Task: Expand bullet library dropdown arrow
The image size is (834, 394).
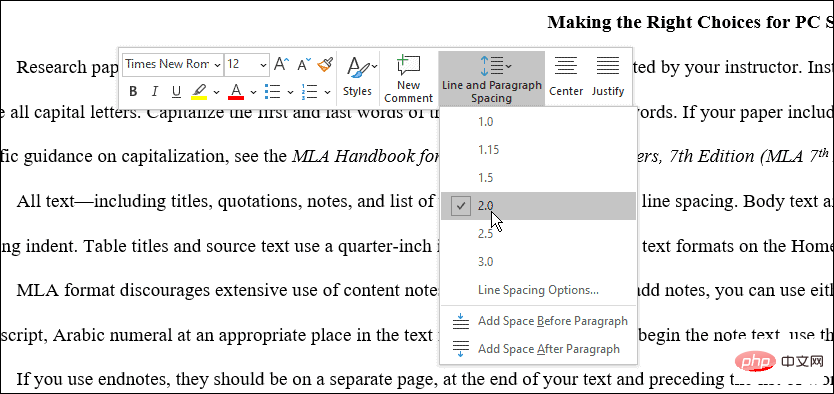Action: [290, 93]
